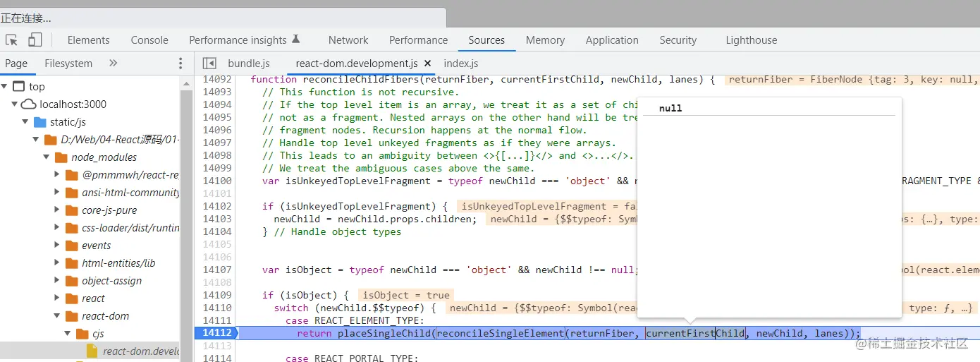Set a breakpoint on line 14109
This screenshot has height=362, width=980.
[217, 295]
